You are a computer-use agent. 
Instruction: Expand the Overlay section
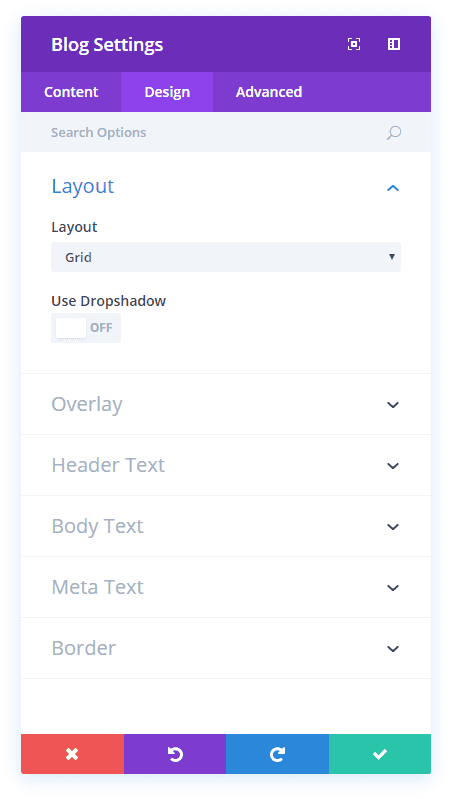click(x=226, y=404)
